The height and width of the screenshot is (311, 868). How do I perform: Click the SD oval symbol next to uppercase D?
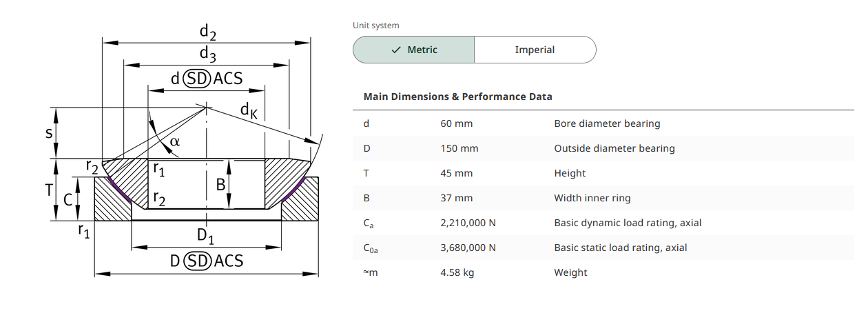click(x=197, y=261)
